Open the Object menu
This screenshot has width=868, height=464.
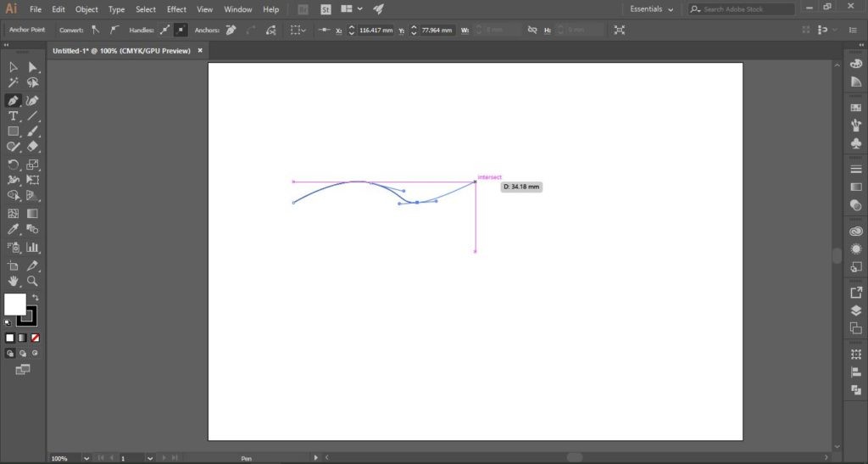[x=86, y=9]
